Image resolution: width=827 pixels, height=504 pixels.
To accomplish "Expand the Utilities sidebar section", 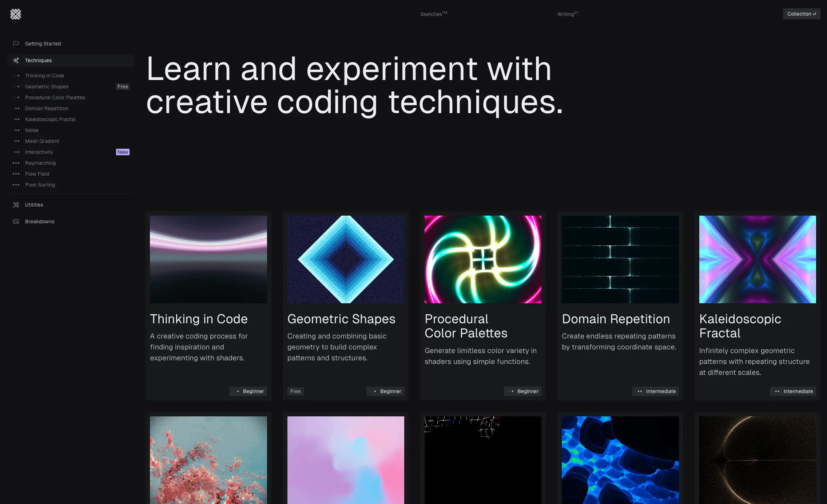I will (34, 205).
